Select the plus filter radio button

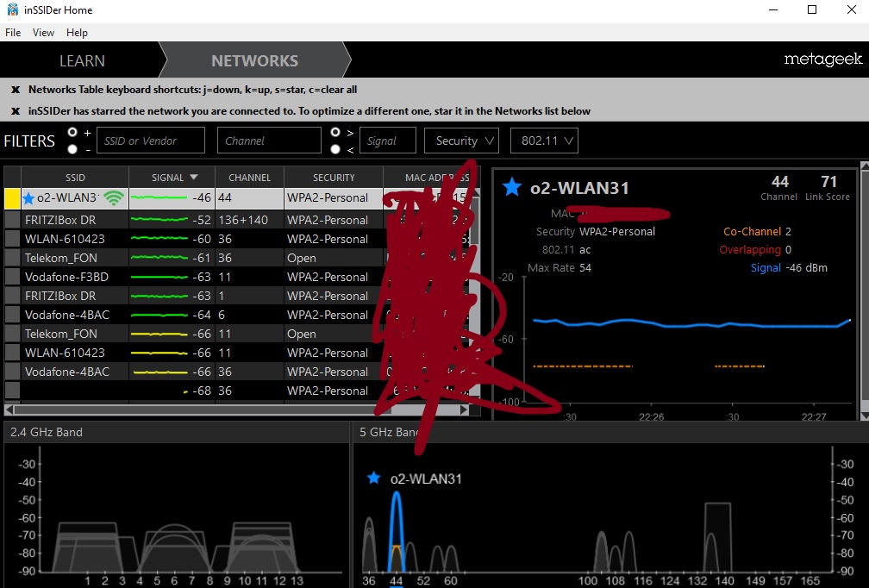pyautogui.click(x=72, y=133)
